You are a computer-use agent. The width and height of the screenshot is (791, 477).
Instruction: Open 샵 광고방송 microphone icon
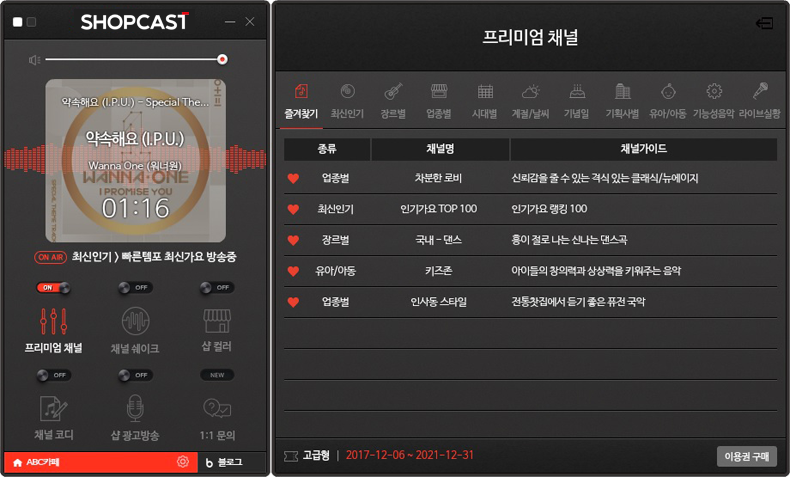coord(136,408)
